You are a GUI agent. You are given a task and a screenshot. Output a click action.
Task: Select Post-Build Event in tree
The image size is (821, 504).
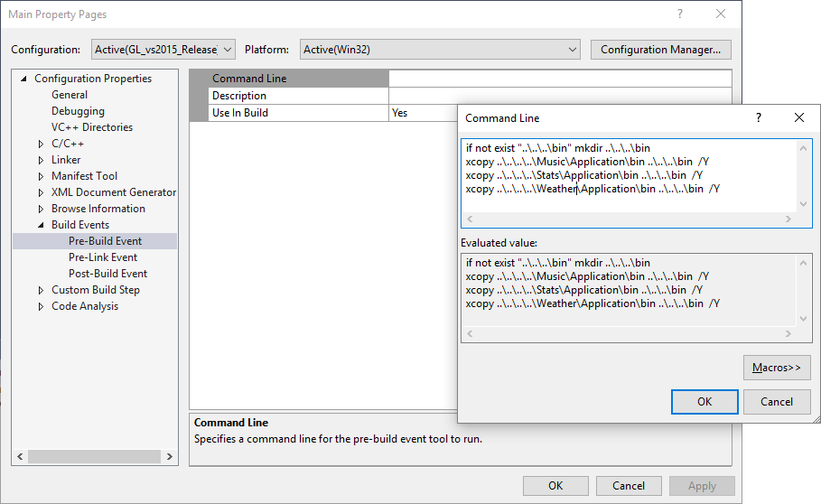coord(107,274)
